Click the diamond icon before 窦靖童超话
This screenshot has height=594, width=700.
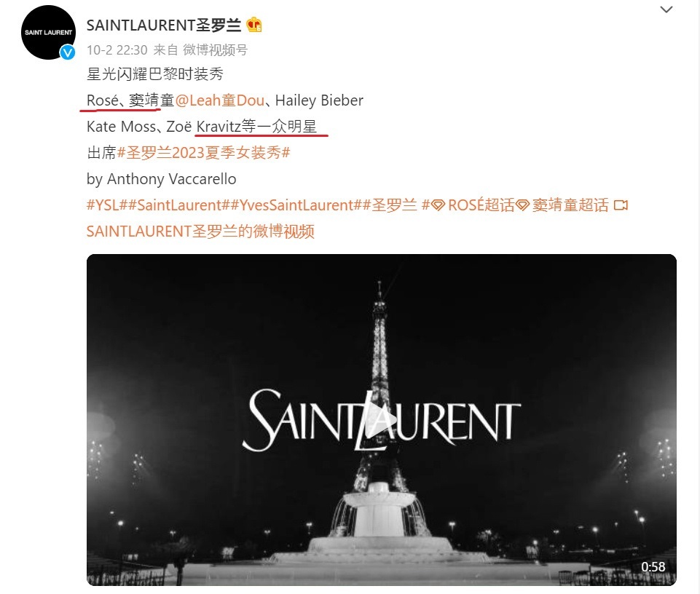[x=523, y=206]
